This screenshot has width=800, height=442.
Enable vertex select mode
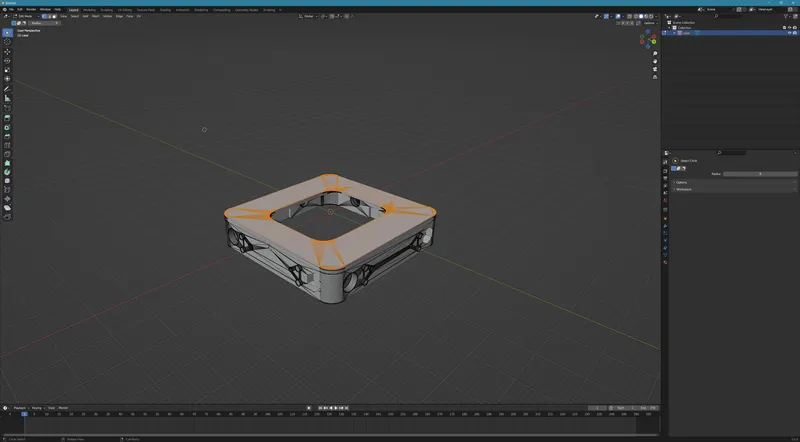pyautogui.click(x=44, y=16)
